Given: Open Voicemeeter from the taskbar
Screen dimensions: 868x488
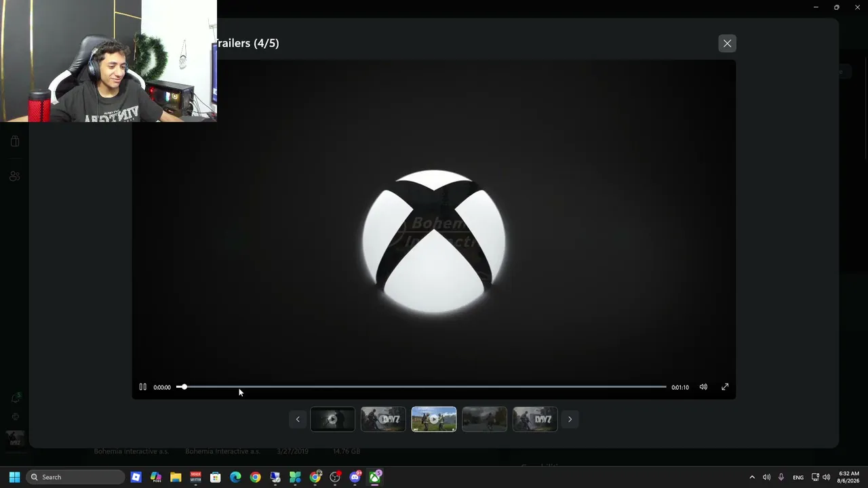Looking at the screenshot, I should pyautogui.click(x=195, y=477).
